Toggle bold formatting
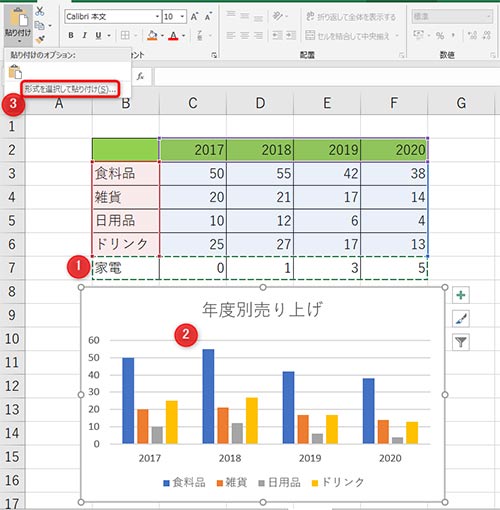500x510 pixels. click(x=71, y=35)
